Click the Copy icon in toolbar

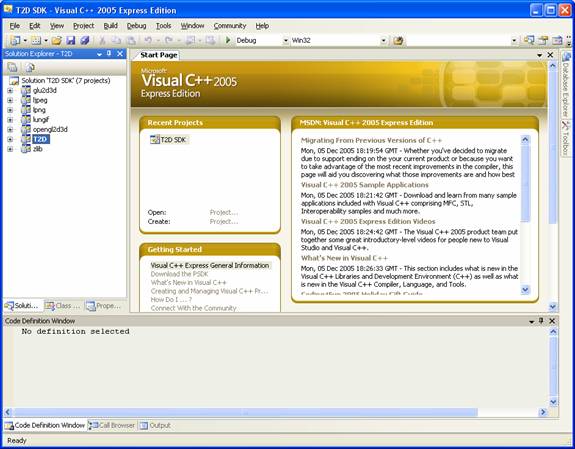click(x=116, y=40)
